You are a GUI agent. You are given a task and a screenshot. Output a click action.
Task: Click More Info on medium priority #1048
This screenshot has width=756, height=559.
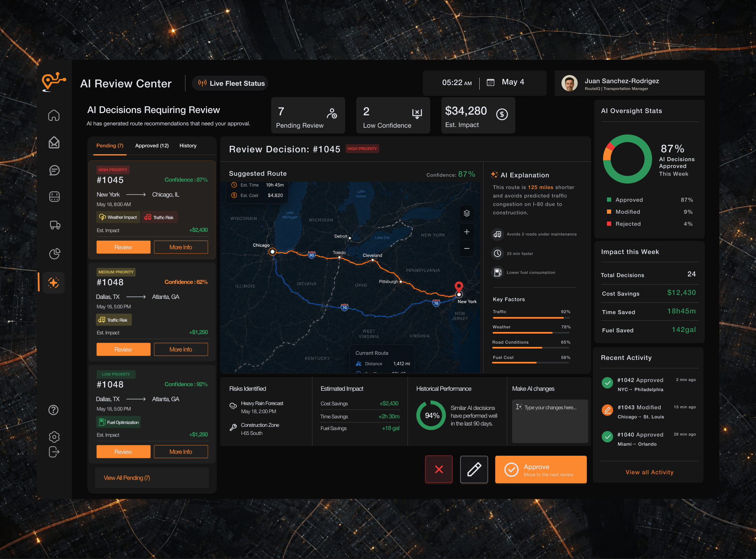[x=181, y=349]
